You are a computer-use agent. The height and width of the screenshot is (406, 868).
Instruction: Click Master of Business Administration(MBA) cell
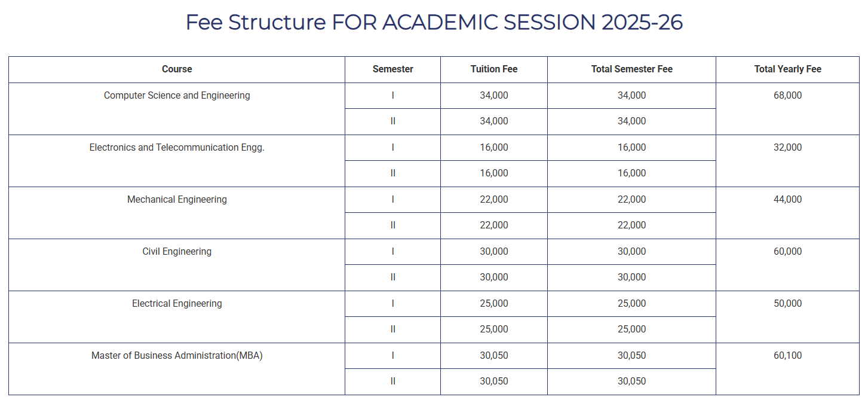(x=177, y=369)
